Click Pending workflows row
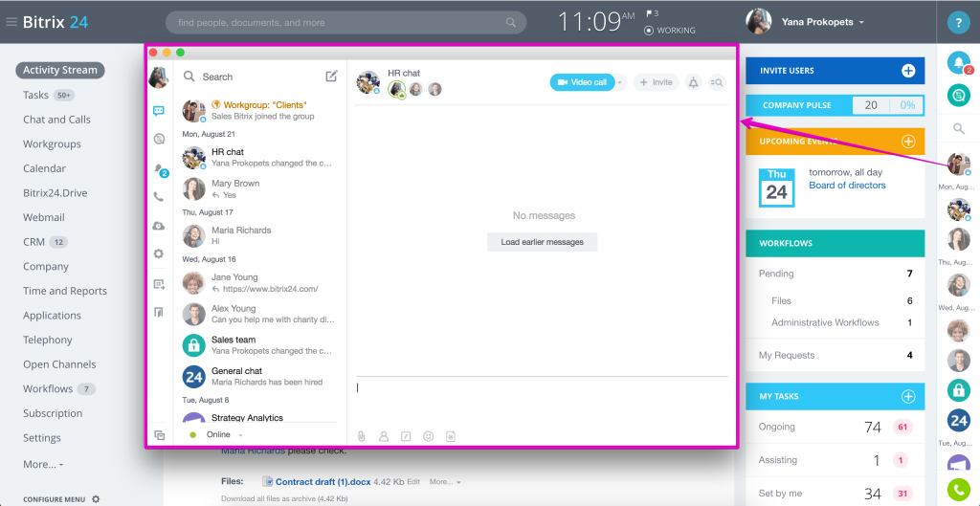The width and height of the screenshot is (980, 506). 835,274
